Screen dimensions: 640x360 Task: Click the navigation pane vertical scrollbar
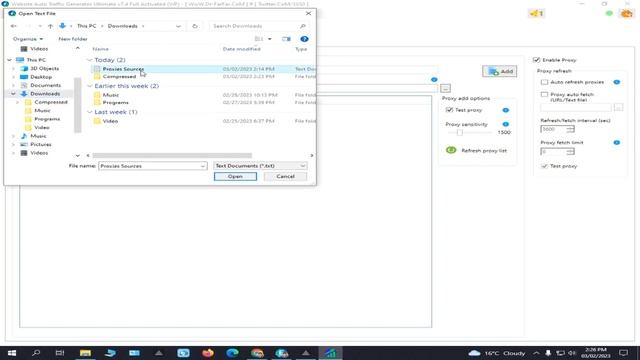78,105
